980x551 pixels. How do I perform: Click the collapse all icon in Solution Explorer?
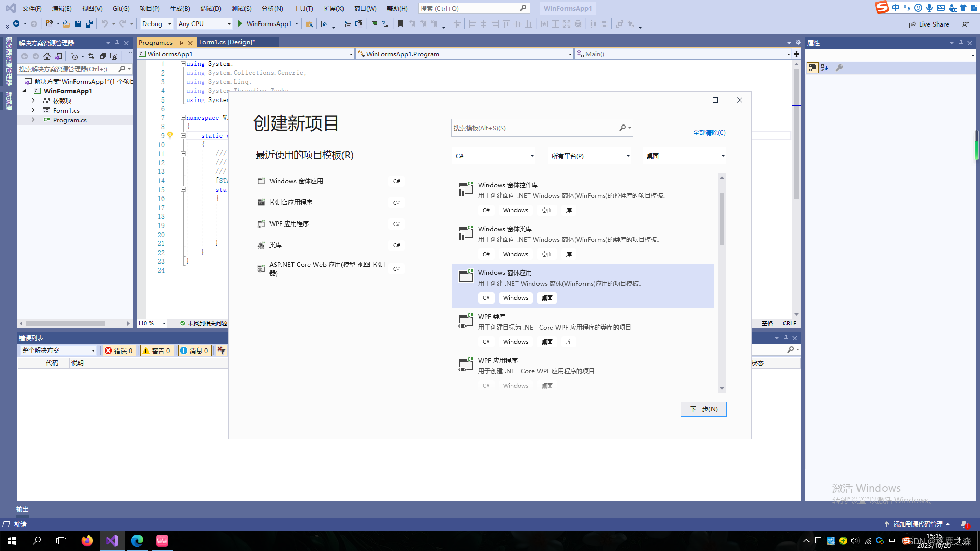(x=103, y=56)
